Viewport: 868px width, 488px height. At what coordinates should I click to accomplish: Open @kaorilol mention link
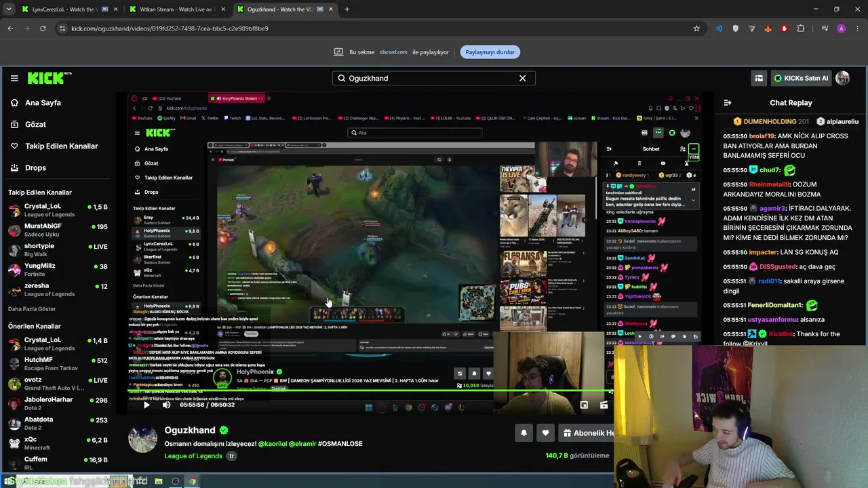coord(272,443)
